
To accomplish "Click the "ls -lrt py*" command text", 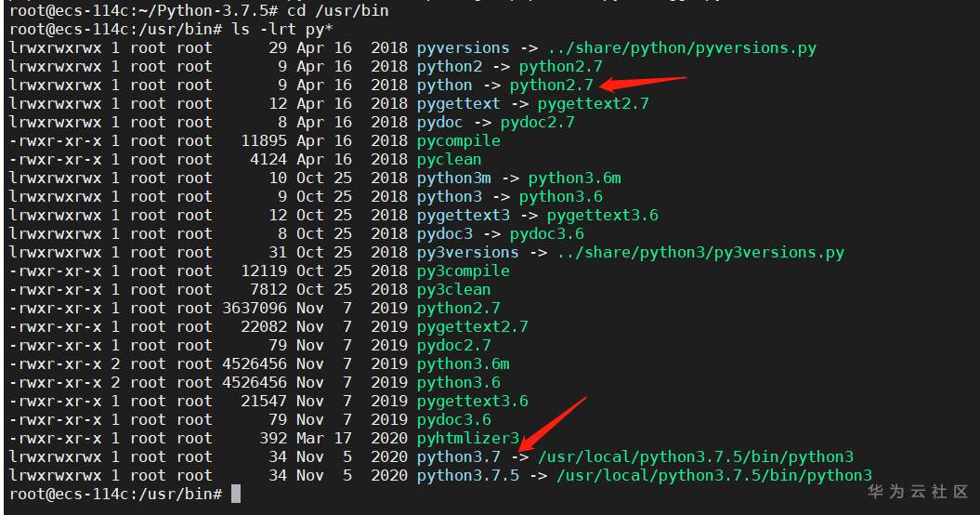I will point(281,29).
